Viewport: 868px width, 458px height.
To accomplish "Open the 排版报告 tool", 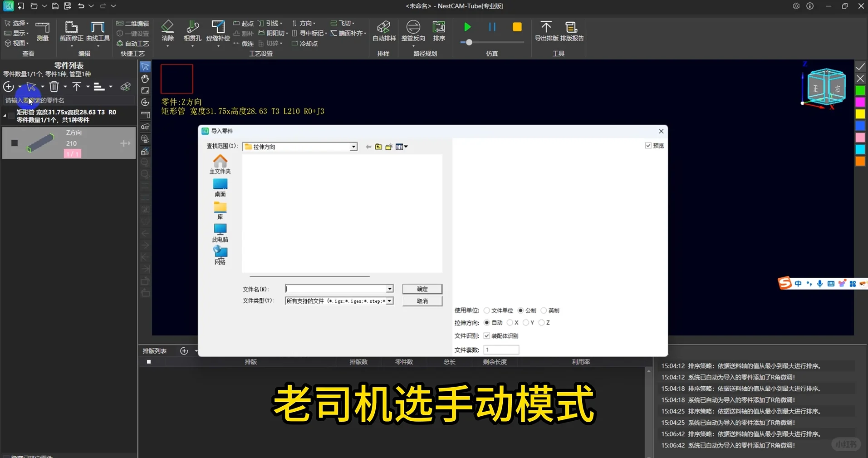I will (x=571, y=32).
